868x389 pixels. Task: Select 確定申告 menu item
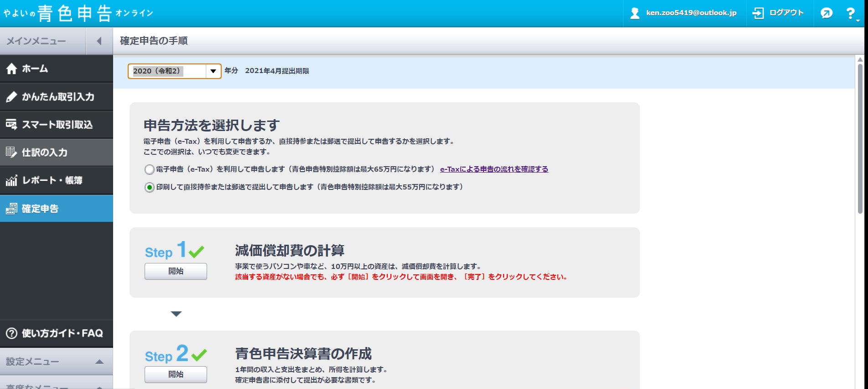pos(57,209)
